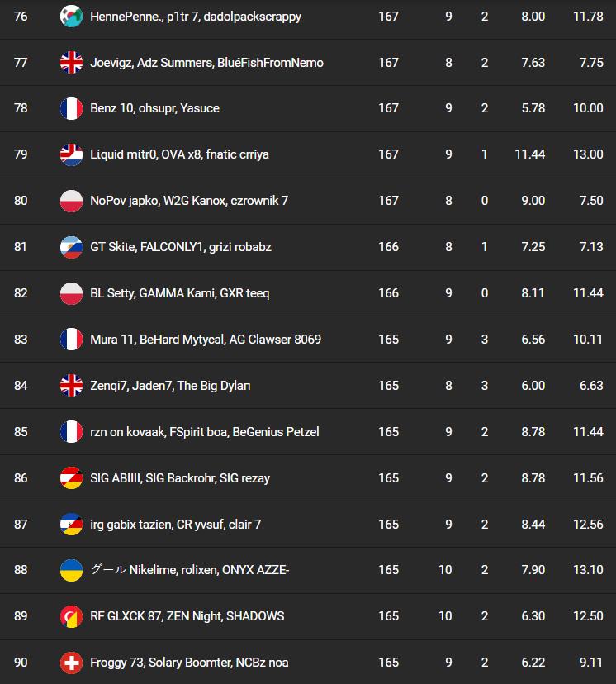Open team Nikelime, rolixen, ONYX AZZE-
Viewport: 616px width, 684px height.
(x=189, y=570)
